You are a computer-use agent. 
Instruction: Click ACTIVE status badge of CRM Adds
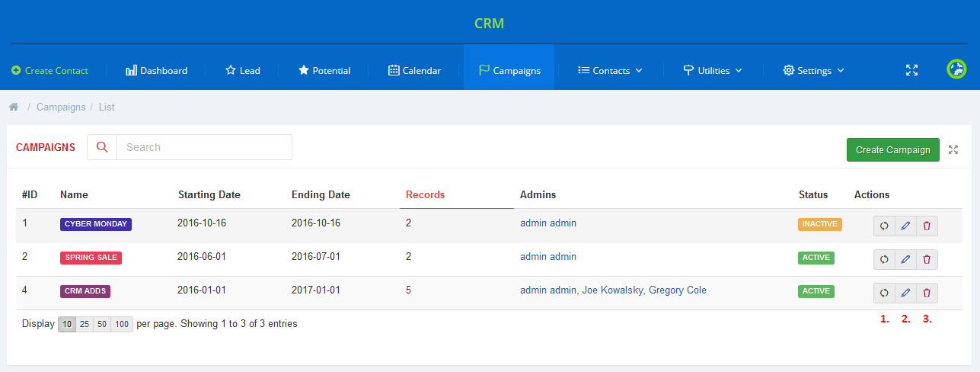click(816, 291)
